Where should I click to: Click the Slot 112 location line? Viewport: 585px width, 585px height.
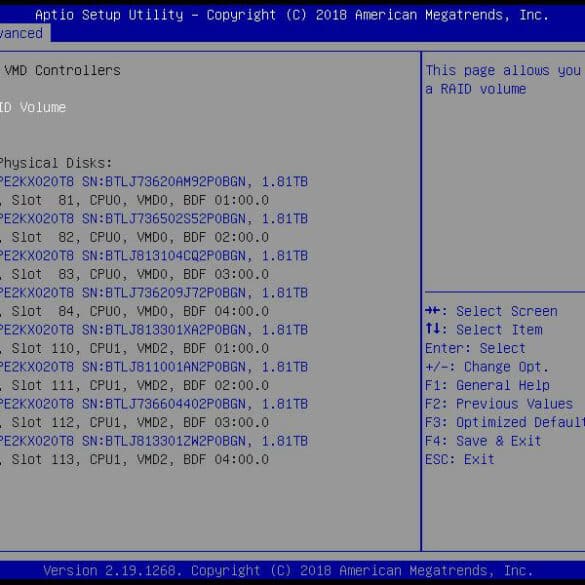coord(134,422)
